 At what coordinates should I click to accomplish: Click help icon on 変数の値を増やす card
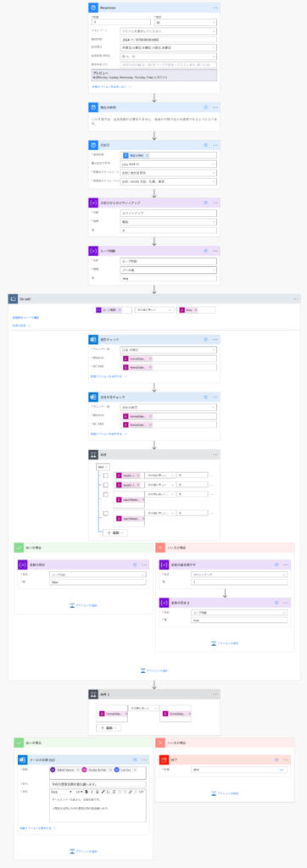[276, 565]
